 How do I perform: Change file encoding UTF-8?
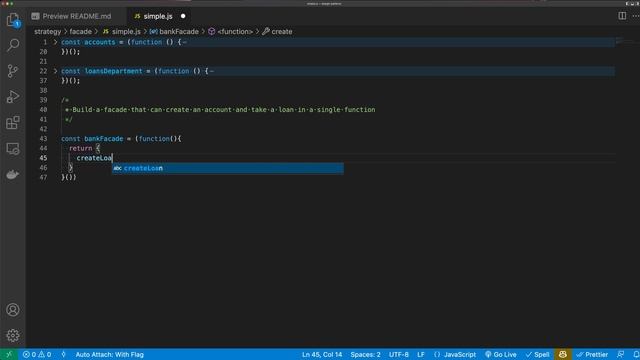click(x=399, y=354)
